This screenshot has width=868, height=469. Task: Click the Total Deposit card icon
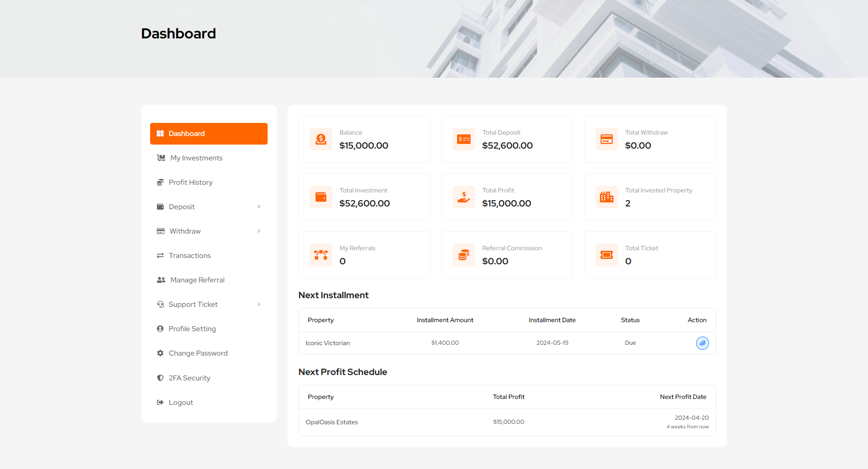464,139
